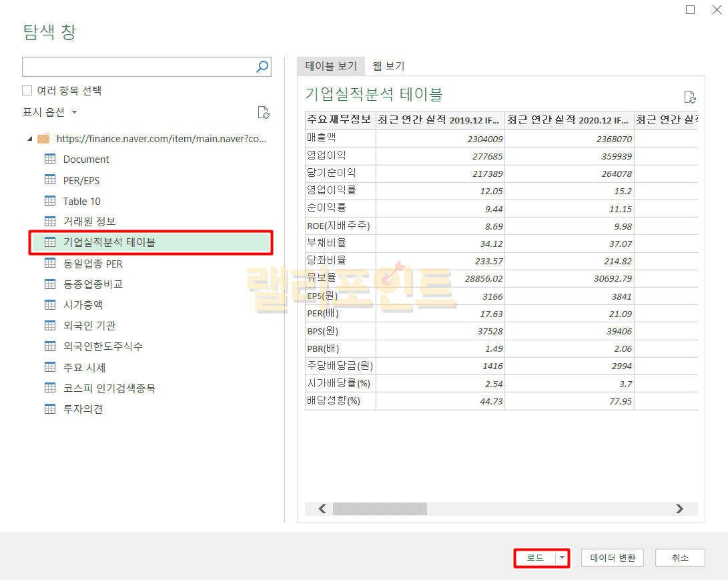
Task: Click the table icon beside Table 10
Action: tap(50, 201)
